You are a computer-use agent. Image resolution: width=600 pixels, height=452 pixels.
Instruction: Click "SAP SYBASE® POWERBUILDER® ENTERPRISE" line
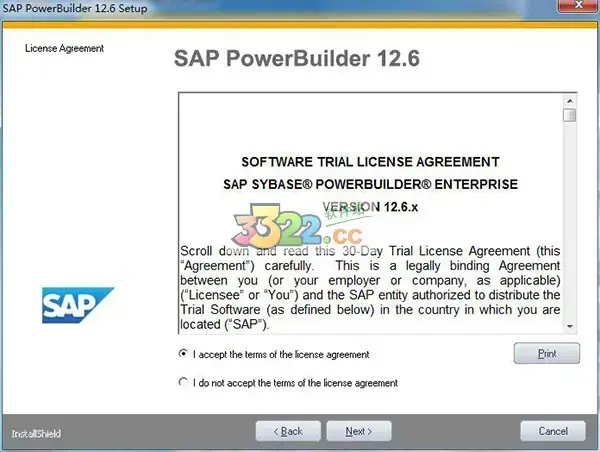point(370,184)
